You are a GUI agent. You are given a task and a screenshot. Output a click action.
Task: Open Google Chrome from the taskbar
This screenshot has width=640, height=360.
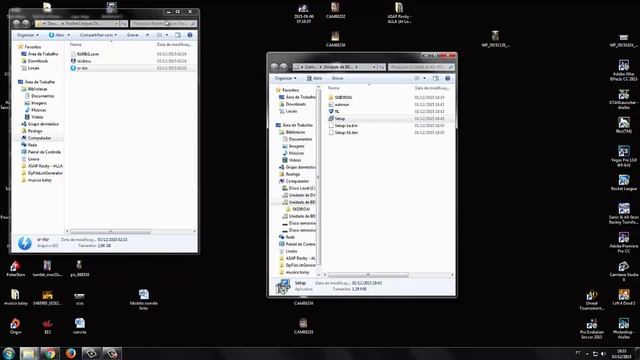(x=50, y=353)
